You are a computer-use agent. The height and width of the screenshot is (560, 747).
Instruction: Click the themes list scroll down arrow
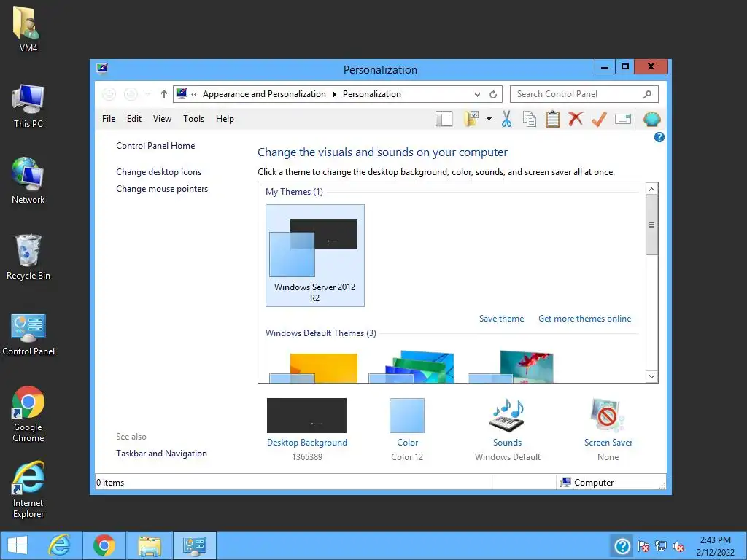(x=651, y=377)
